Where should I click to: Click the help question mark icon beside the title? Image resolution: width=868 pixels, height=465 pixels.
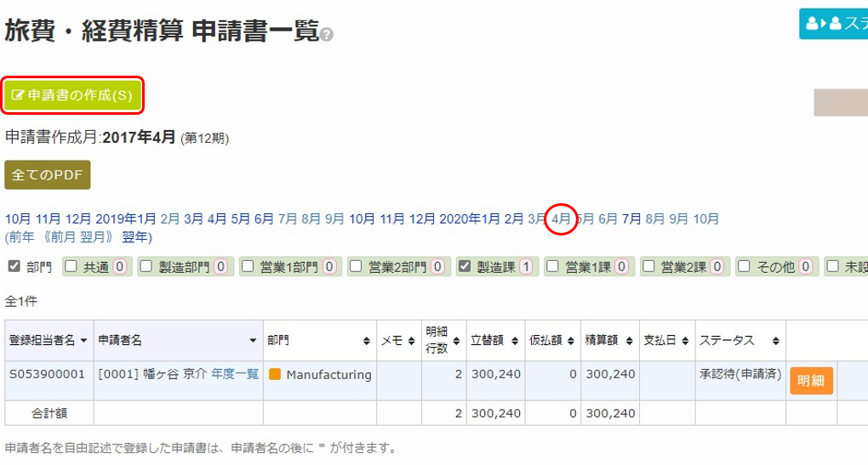coord(327,35)
